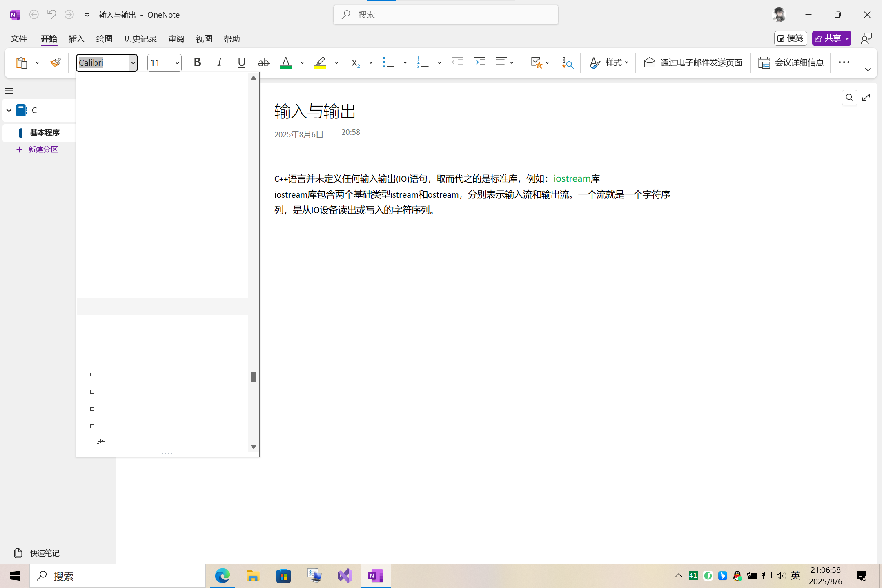Click the numbered list icon
Image resolution: width=882 pixels, height=588 pixels.
click(423, 62)
